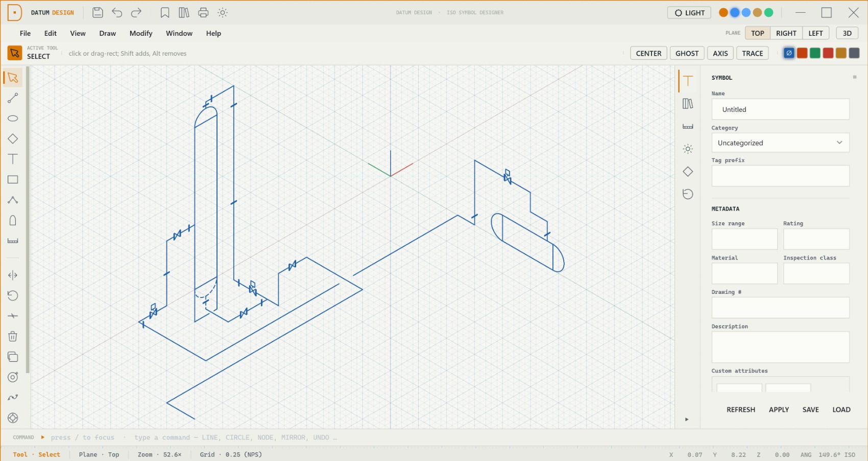This screenshot has height=461, width=868.
Task: Toggle GHOST mode
Action: 687,53
